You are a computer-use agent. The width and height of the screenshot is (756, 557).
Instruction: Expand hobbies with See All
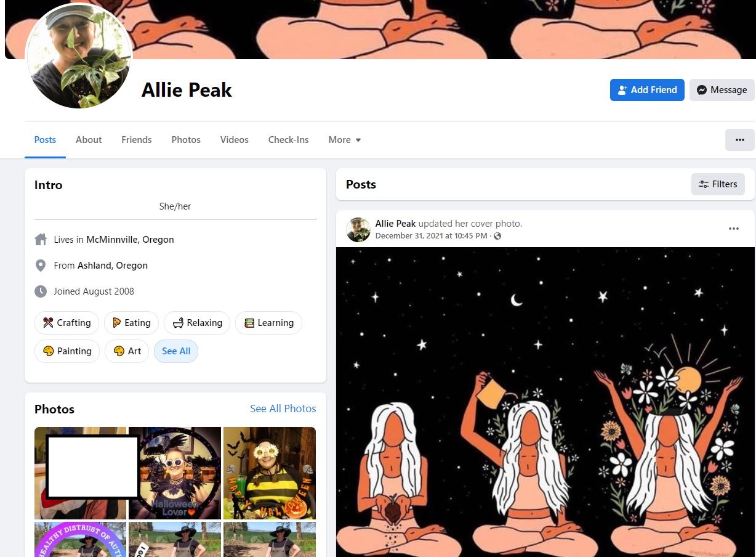[176, 351]
